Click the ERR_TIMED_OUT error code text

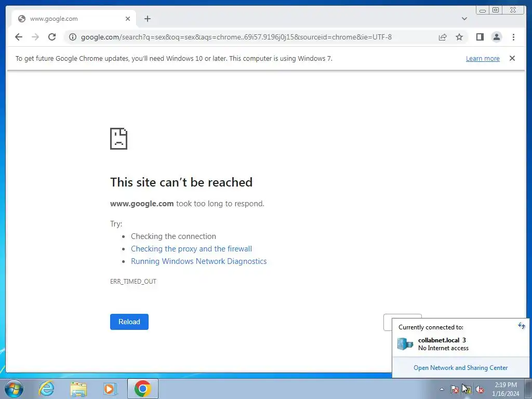pyautogui.click(x=133, y=281)
